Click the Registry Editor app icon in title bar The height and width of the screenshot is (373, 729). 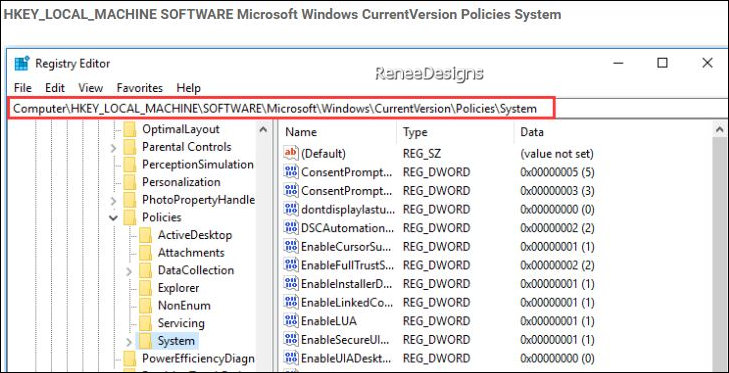click(22, 63)
